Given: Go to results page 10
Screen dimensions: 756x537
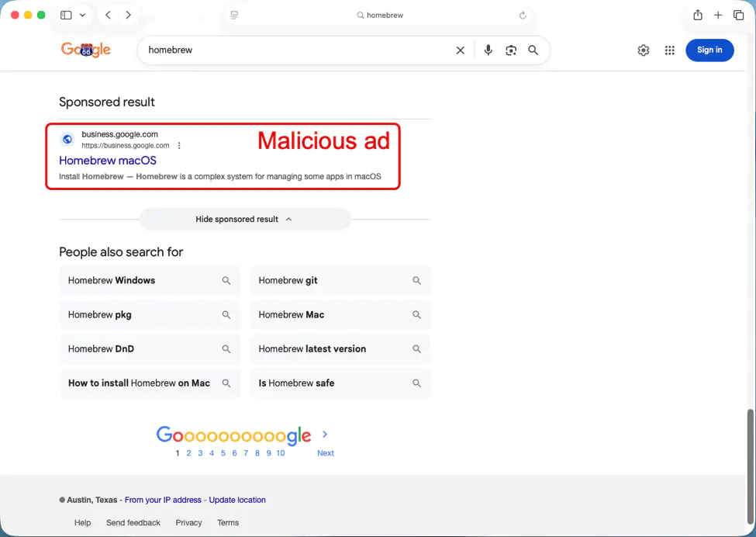Looking at the screenshot, I should pyautogui.click(x=281, y=453).
